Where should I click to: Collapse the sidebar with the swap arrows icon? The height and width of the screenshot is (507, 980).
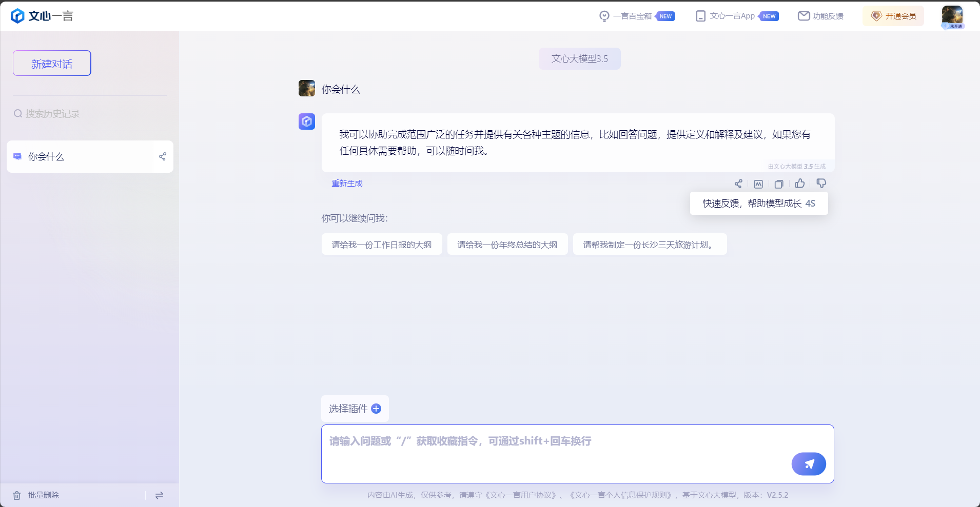tap(159, 495)
